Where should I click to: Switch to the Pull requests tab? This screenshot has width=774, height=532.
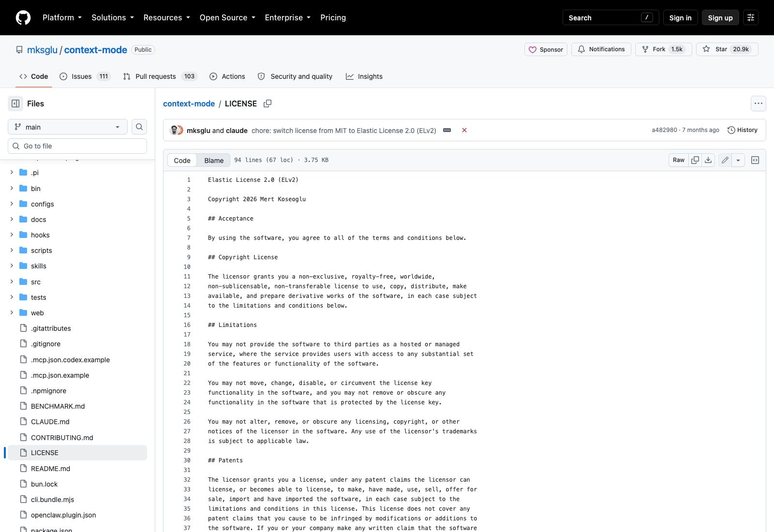(x=160, y=76)
